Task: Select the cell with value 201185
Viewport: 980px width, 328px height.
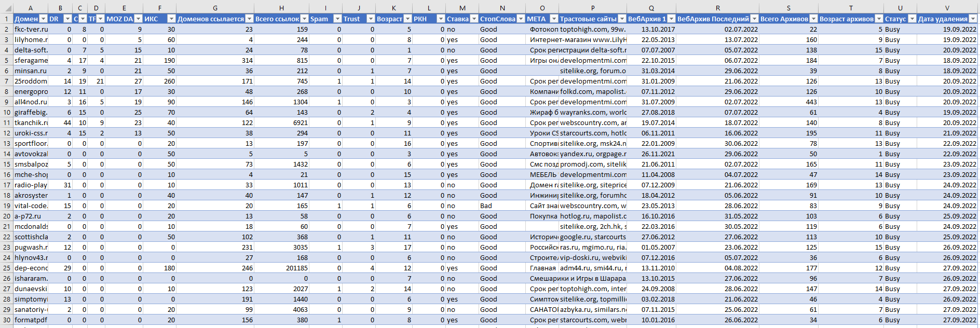Action: (281, 268)
